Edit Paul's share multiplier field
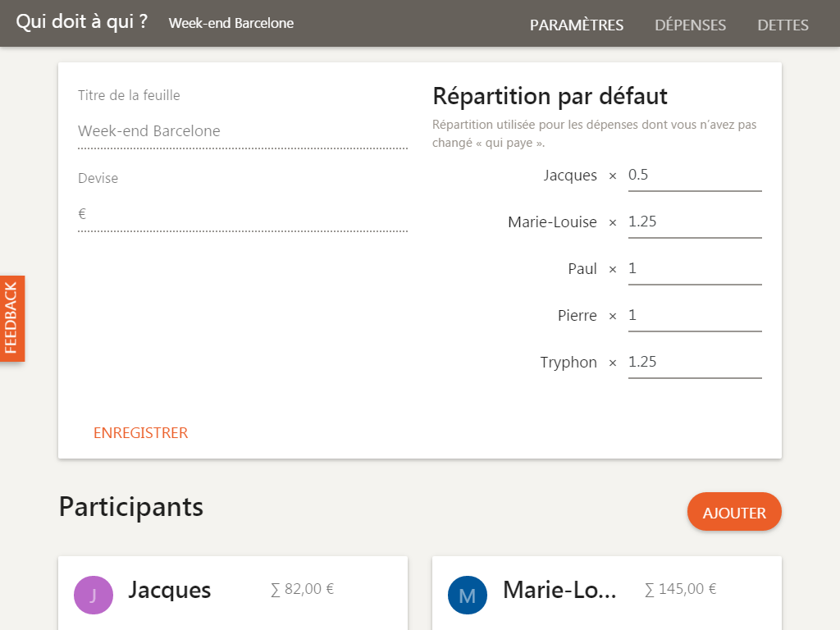Image resolution: width=840 pixels, height=630 pixels. click(x=695, y=269)
